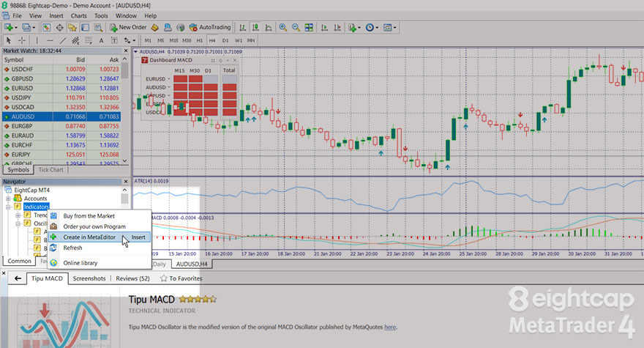Screen dimensions: 644x348
Task: Toggle the Data Window icon
Action: click(59, 28)
